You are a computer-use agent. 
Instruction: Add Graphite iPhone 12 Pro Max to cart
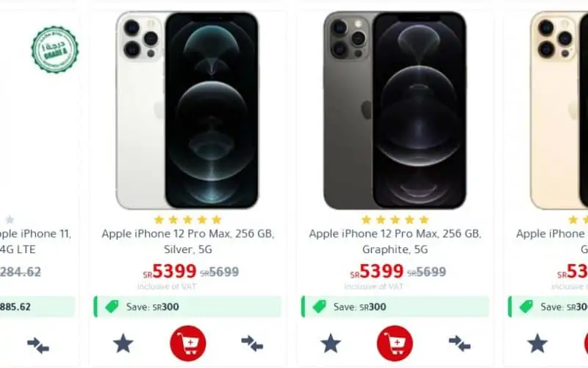(x=395, y=343)
